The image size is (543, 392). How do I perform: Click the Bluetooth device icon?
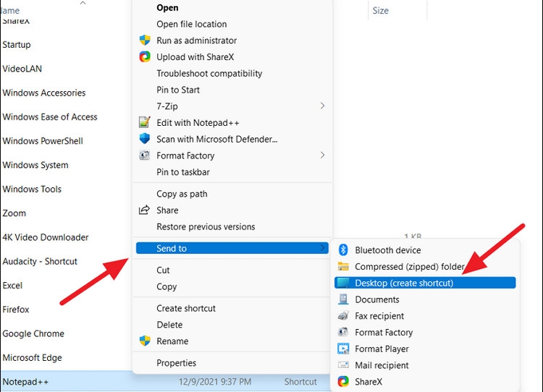(343, 250)
